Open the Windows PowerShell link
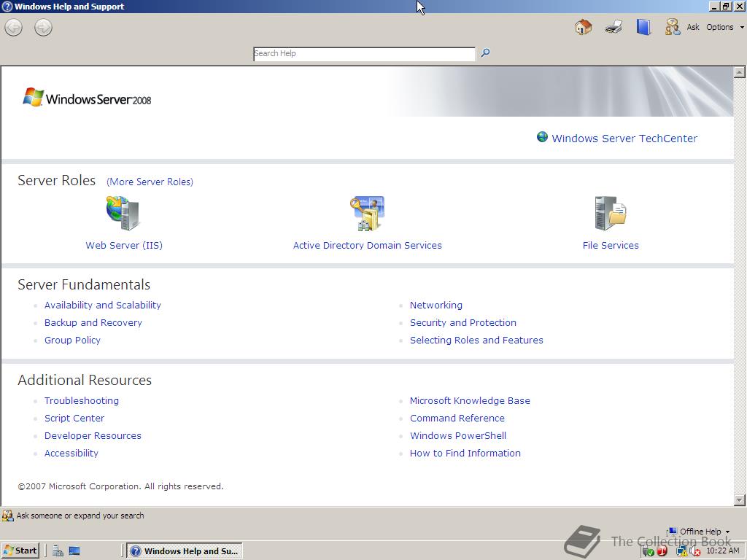 point(458,436)
